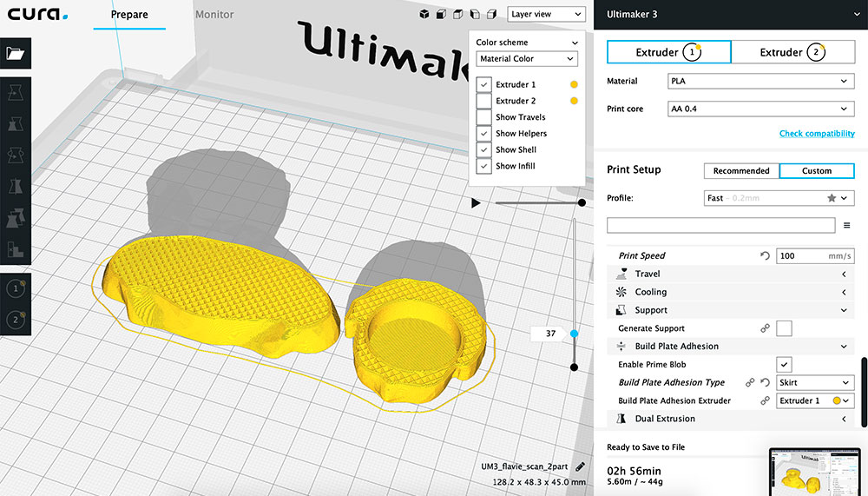Edit the model name with pencil icon
Screen dimensions: 868x496
[x=580, y=466]
